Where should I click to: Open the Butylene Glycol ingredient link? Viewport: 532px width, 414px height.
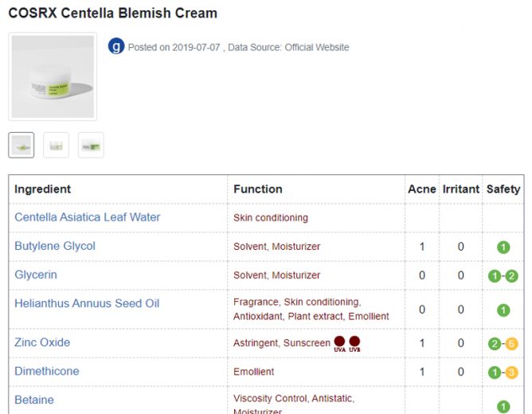click(x=55, y=246)
